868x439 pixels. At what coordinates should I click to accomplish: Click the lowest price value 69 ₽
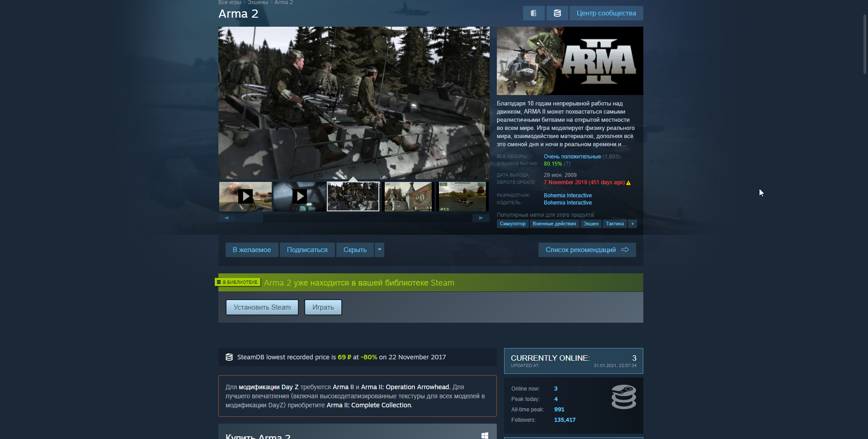tap(344, 357)
